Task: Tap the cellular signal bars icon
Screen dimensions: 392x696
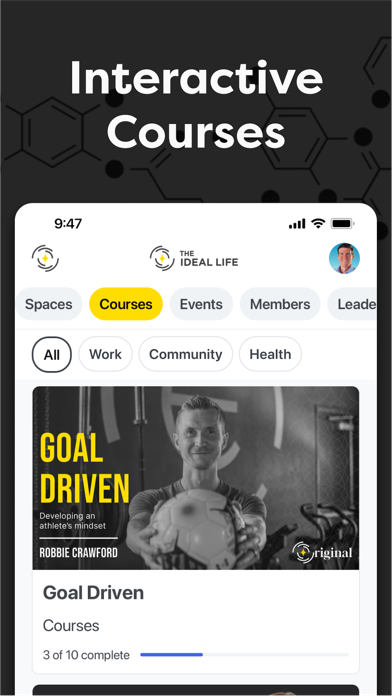Action: click(297, 223)
